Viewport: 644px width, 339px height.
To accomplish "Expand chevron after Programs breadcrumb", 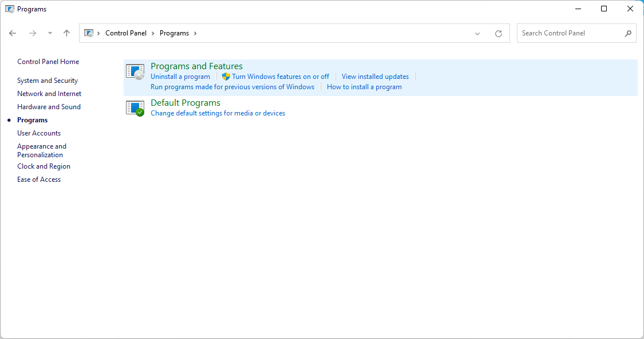I will pyautogui.click(x=195, y=33).
